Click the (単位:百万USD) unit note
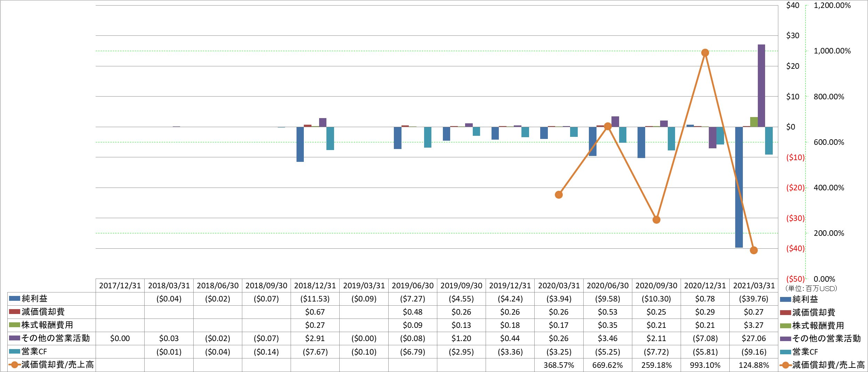This screenshot has width=868, height=372. (811, 288)
